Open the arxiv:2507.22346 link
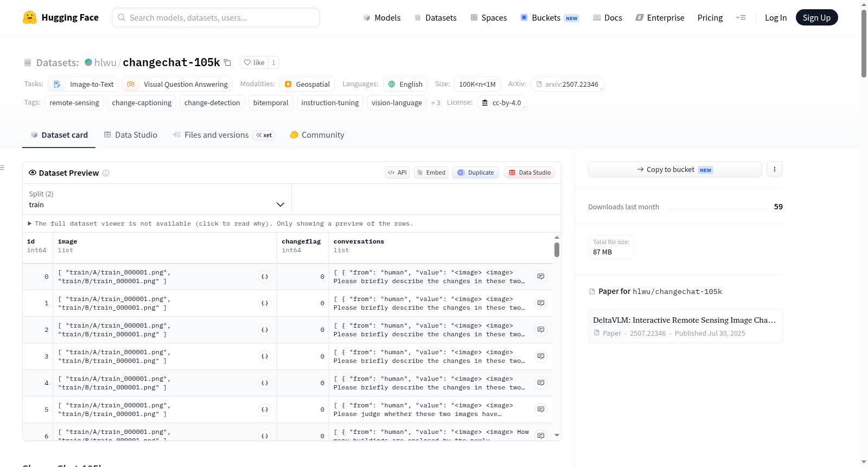Image resolution: width=868 pixels, height=467 pixels. coord(567,84)
